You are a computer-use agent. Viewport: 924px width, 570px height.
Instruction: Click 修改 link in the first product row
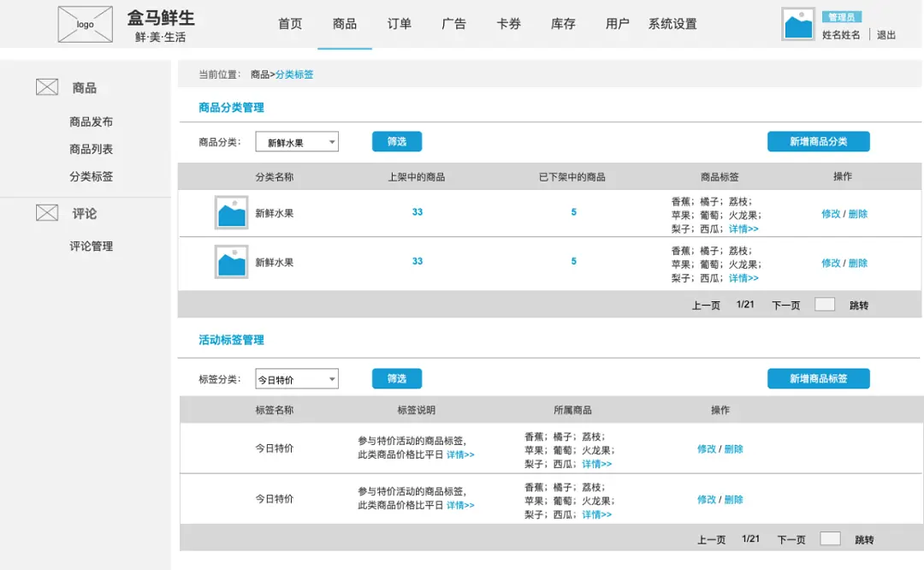point(832,214)
